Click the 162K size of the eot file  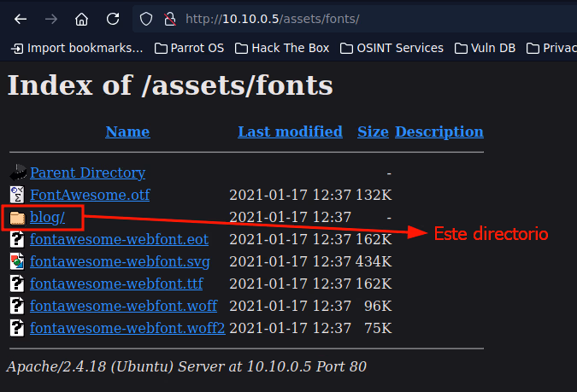click(x=374, y=239)
